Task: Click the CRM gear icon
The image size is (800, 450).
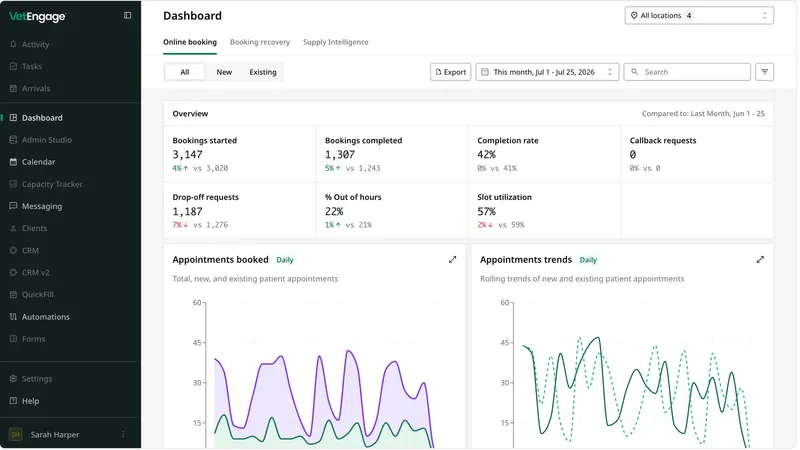Action: coord(13,251)
